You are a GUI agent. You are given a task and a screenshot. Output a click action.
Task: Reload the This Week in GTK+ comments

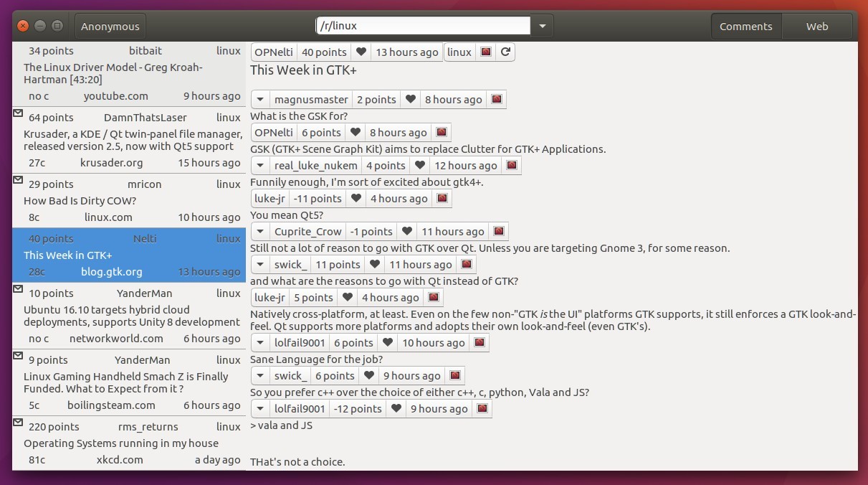tap(505, 52)
